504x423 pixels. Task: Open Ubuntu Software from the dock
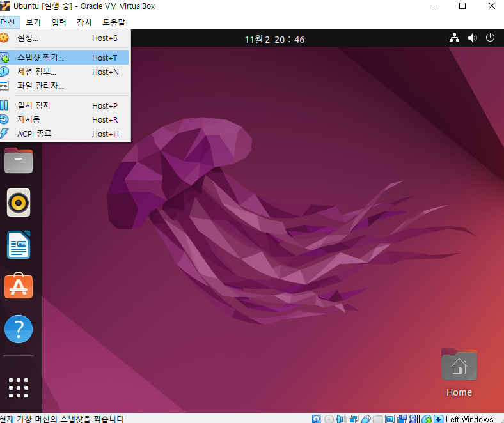pyautogui.click(x=19, y=286)
